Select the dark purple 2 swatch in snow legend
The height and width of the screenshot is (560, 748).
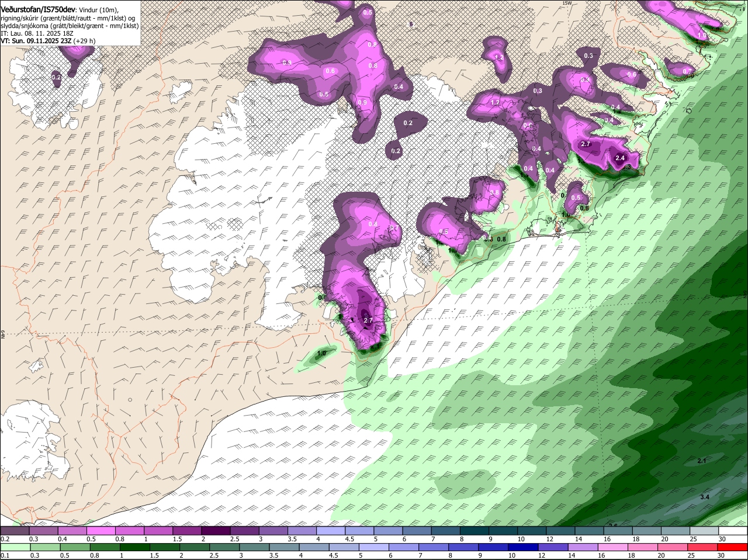(x=215, y=531)
